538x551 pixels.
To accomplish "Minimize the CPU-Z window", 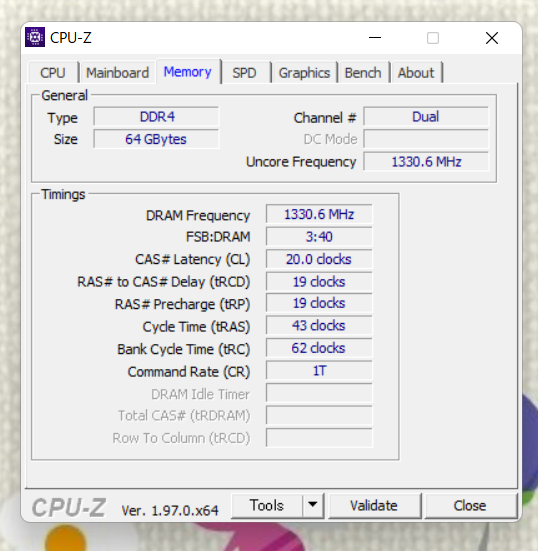I will 375,38.
